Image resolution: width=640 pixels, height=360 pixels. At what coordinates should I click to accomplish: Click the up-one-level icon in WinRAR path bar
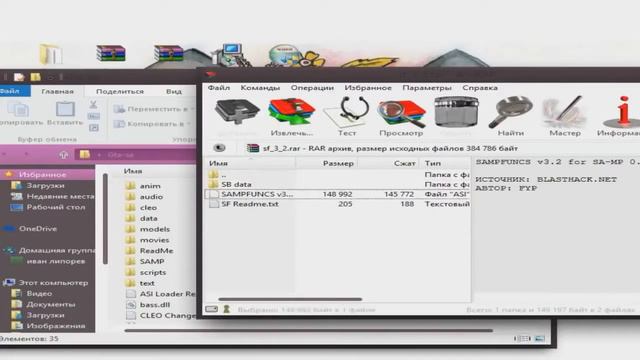pyautogui.click(x=220, y=148)
